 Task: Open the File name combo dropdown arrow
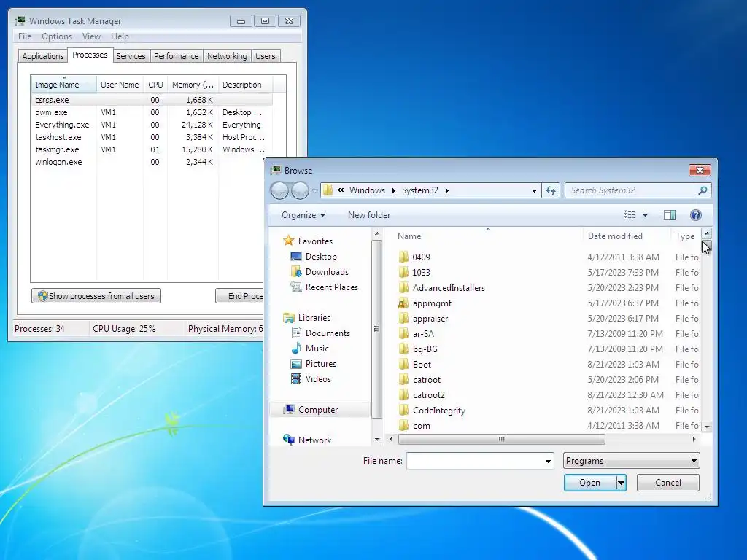pos(548,461)
